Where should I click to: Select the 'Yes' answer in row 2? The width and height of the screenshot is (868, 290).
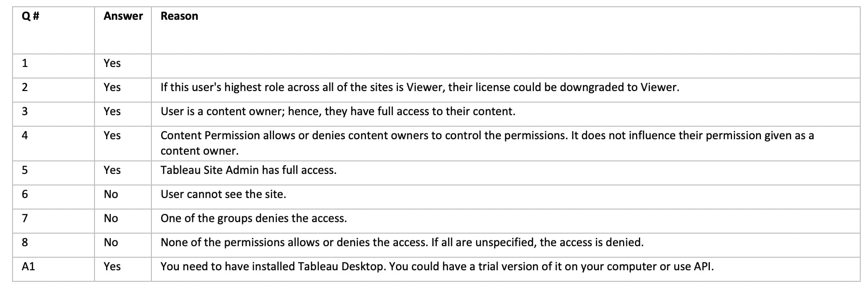point(112,87)
